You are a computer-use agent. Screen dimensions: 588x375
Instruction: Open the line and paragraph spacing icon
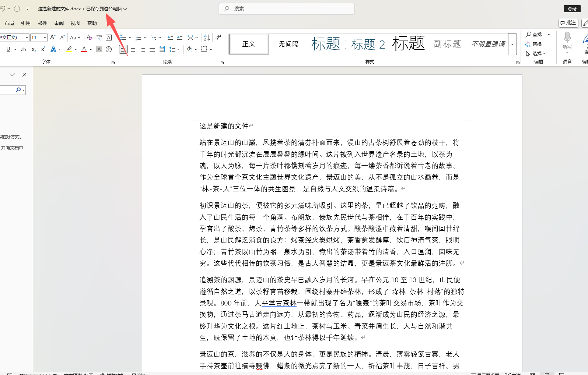(x=172, y=49)
